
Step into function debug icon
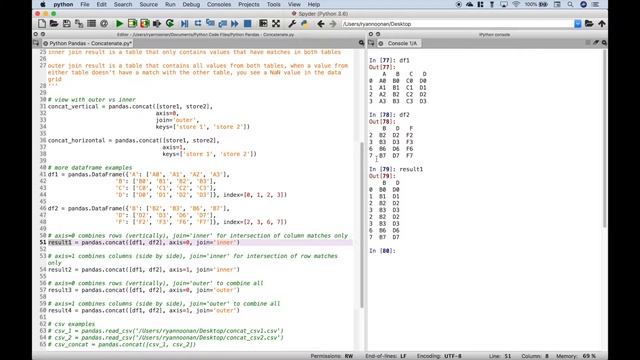[x=210, y=24]
